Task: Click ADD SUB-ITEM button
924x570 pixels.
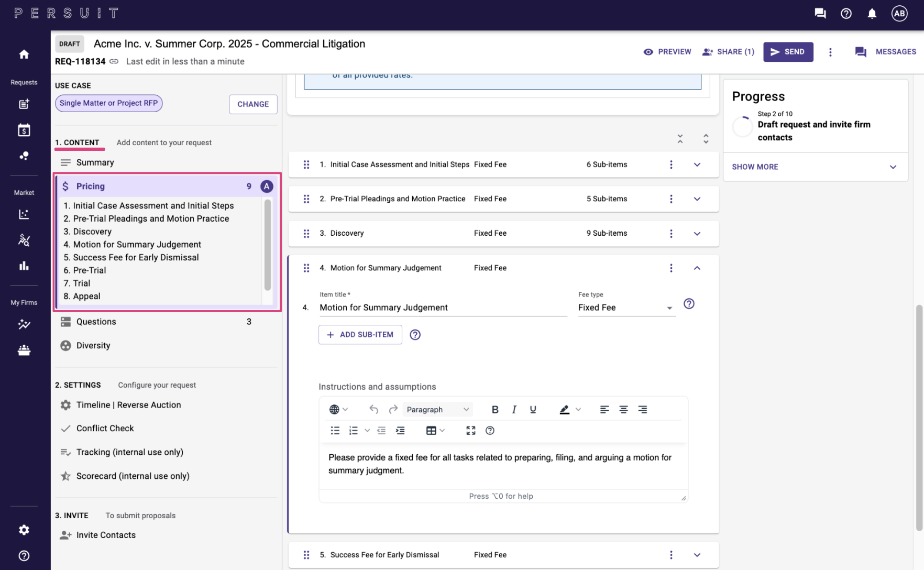Action: pyautogui.click(x=360, y=335)
